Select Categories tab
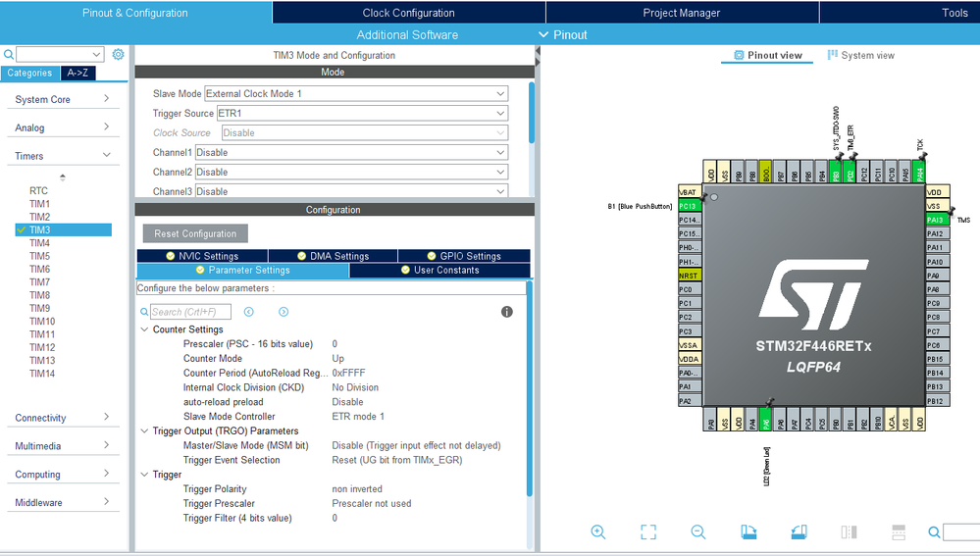This screenshot has height=556, width=980. click(30, 74)
